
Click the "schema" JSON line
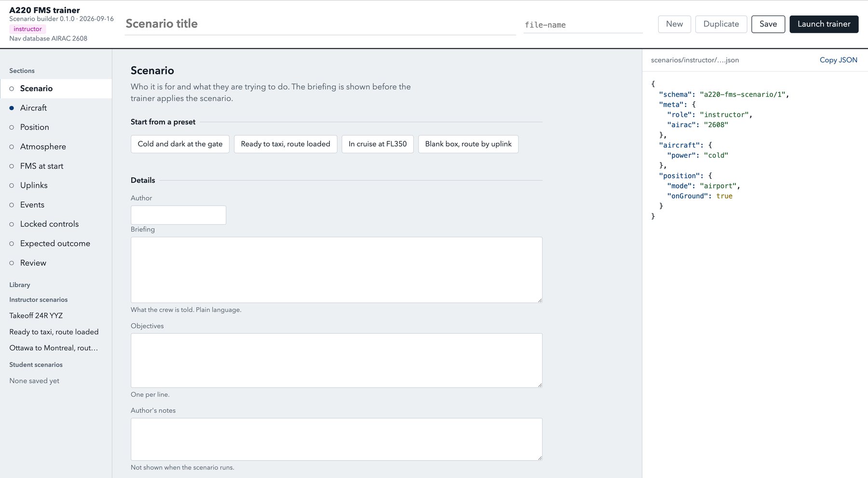(x=724, y=95)
